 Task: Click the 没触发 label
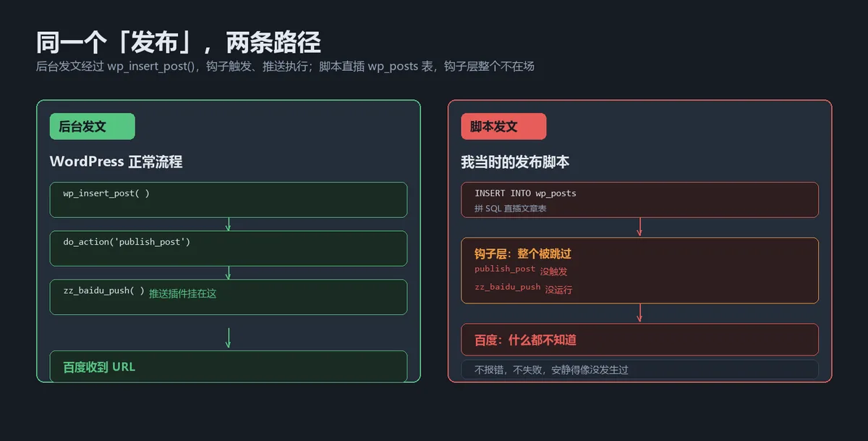(x=554, y=272)
